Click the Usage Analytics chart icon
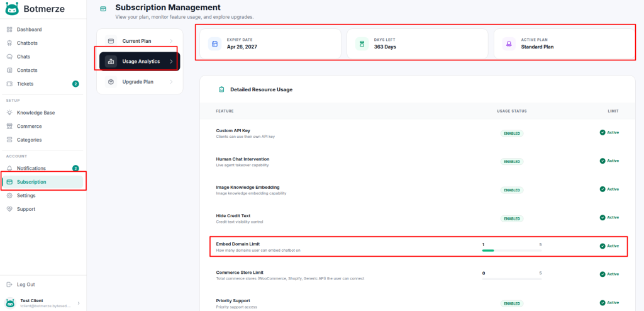 point(111,62)
